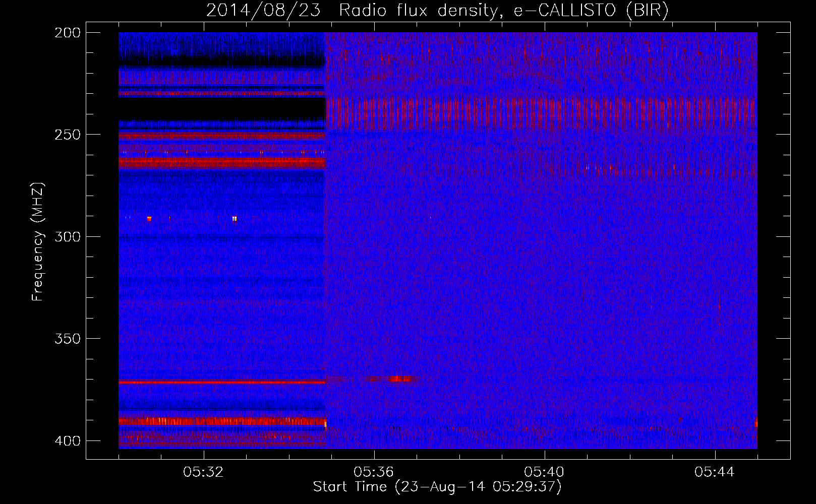Click the 300 frequency tick label
Image resolution: width=816 pixels, height=504 pixels.
[x=68, y=236]
